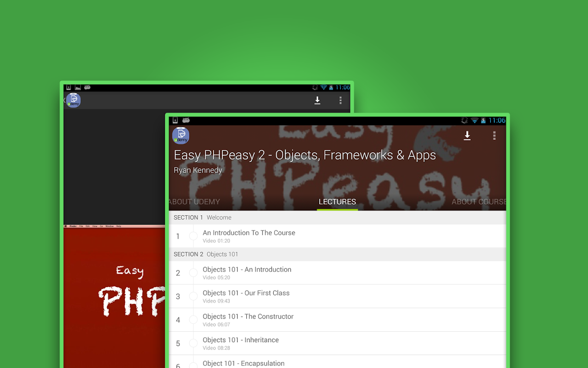
Task: Switch to the ABOUT COURSE tab
Action: point(479,202)
